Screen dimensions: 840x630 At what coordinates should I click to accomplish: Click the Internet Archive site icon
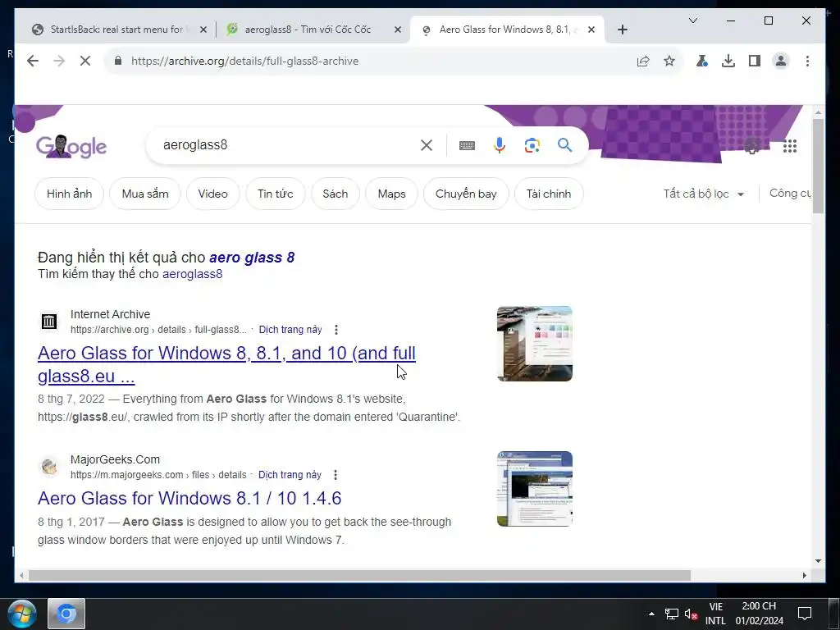[x=48, y=322]
